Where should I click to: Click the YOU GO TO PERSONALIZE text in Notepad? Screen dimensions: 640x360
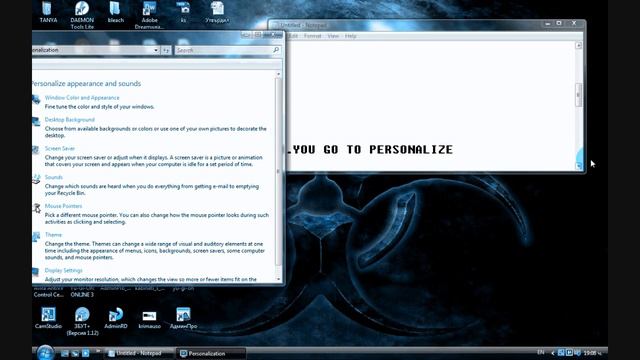373,149
